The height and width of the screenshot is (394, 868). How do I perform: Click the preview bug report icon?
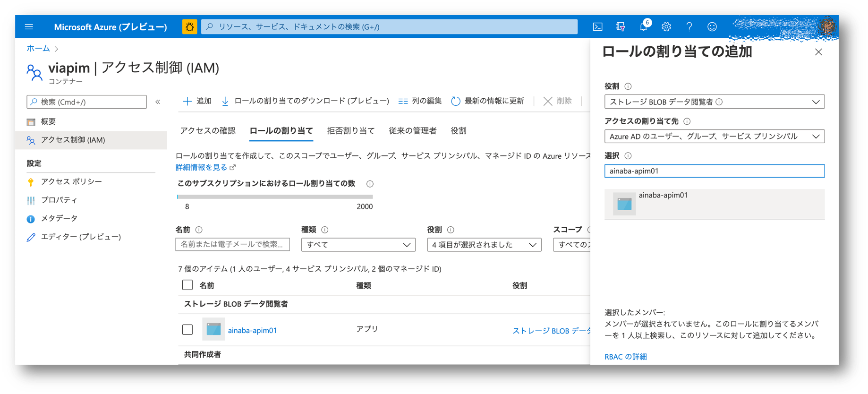pos(189,27)
